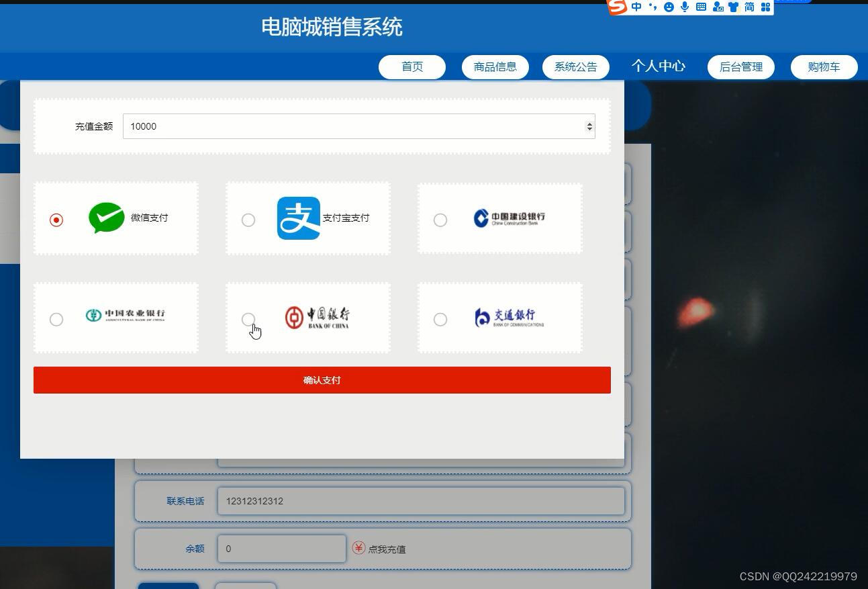Click the 电脑城销售系统 site title
Viewport: 868px width, 589px height.
pyautogui.click(x=332, y=27)
